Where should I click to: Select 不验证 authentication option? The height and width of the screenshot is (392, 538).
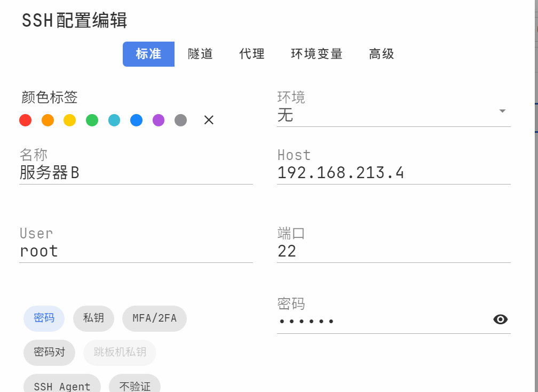coord(134,385)
